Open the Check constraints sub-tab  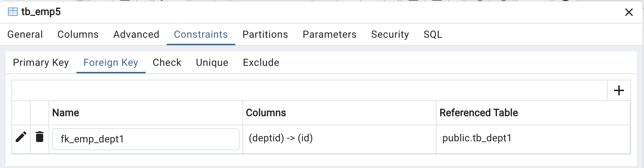167,63
